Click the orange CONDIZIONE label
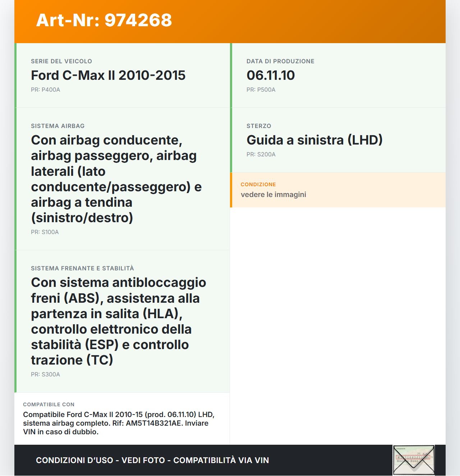This screenshot has width=460, height=476. tap(258, 184)
